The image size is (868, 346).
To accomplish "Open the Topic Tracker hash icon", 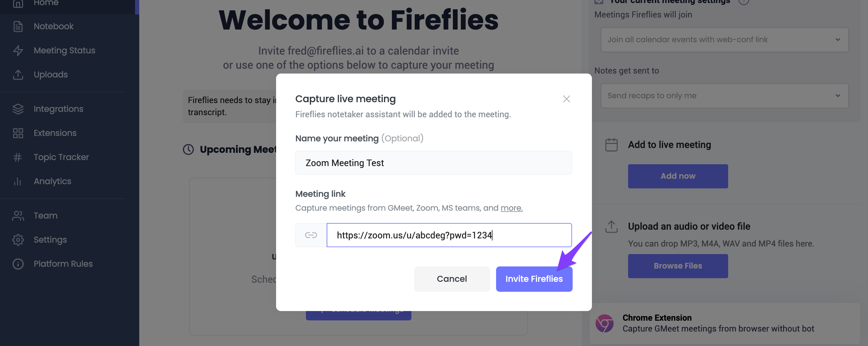I will pos(18,157).
